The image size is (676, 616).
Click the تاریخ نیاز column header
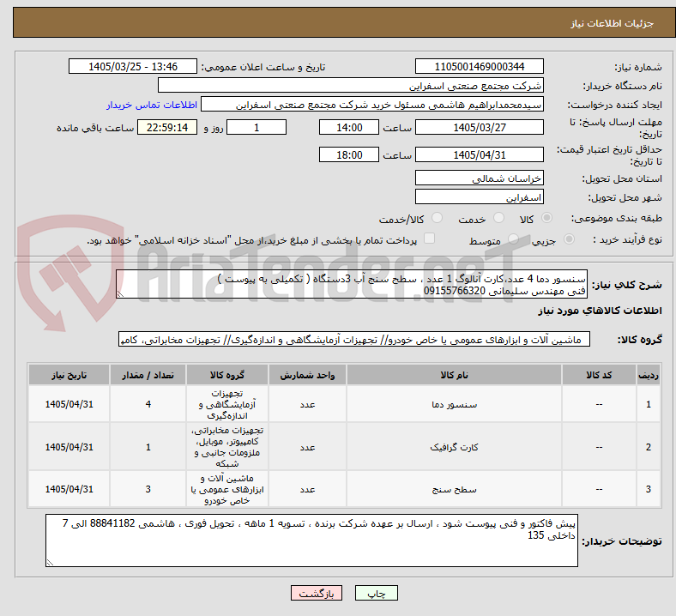tap(69, 375)
